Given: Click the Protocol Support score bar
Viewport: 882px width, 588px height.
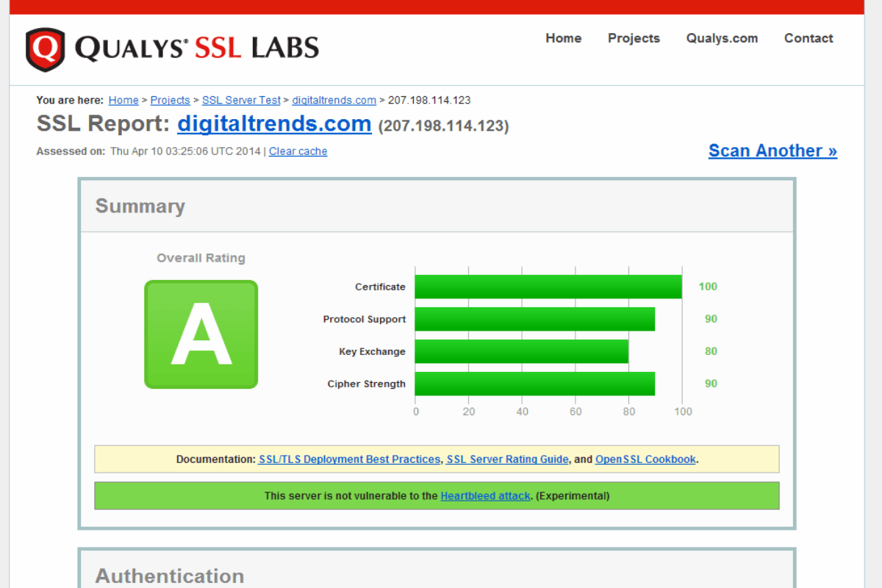Looking at the screenshot, I should pos(535,319).
